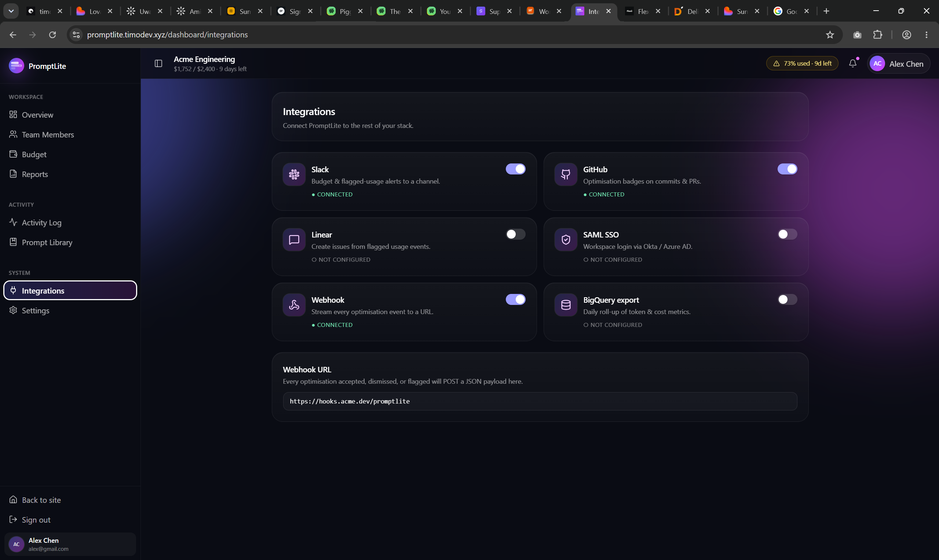
Task: Open the Overview page
Action: click(x=70, y=115)
